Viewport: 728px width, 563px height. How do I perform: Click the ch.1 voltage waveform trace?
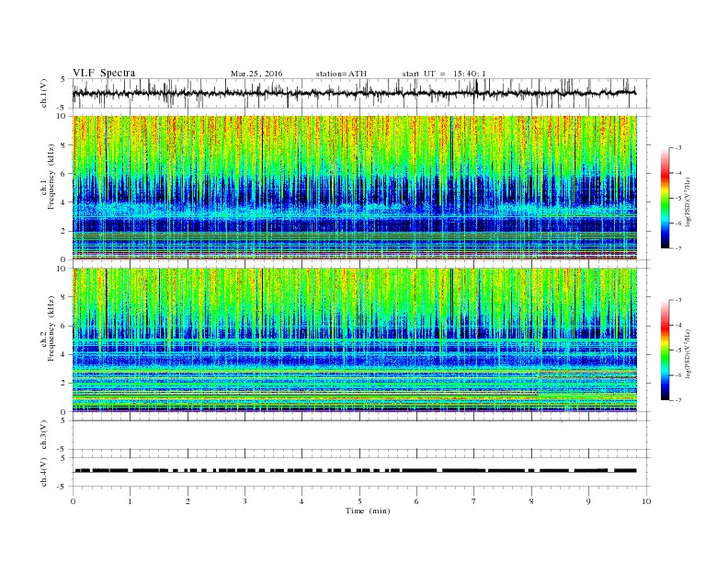pyautogui.click(x=355, y=93)
